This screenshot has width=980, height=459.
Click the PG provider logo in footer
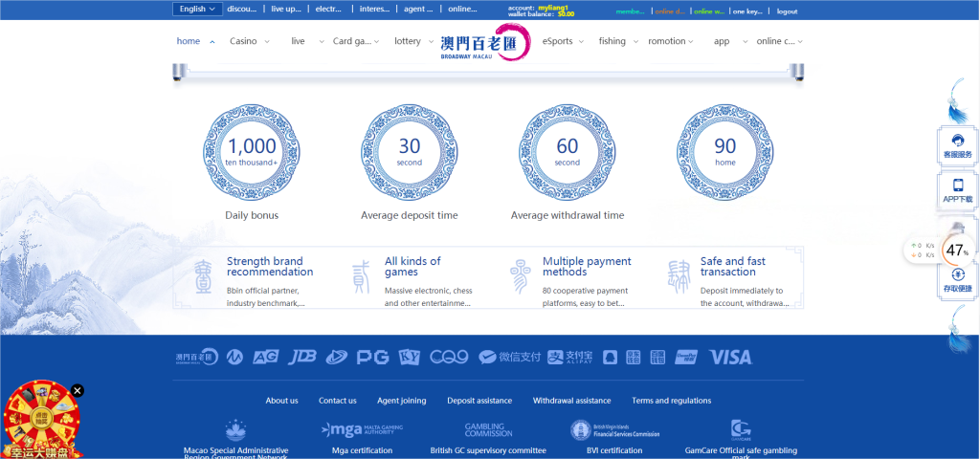(372, 357)
